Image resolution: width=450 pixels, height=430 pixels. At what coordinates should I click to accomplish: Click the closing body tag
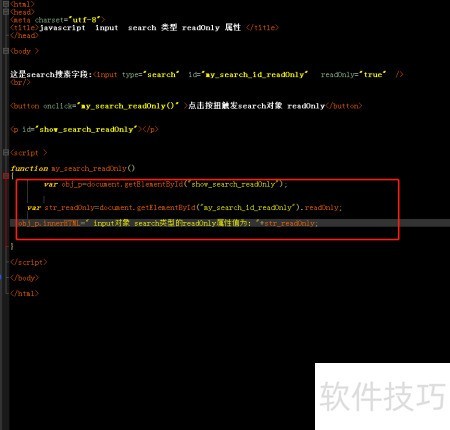24,278
